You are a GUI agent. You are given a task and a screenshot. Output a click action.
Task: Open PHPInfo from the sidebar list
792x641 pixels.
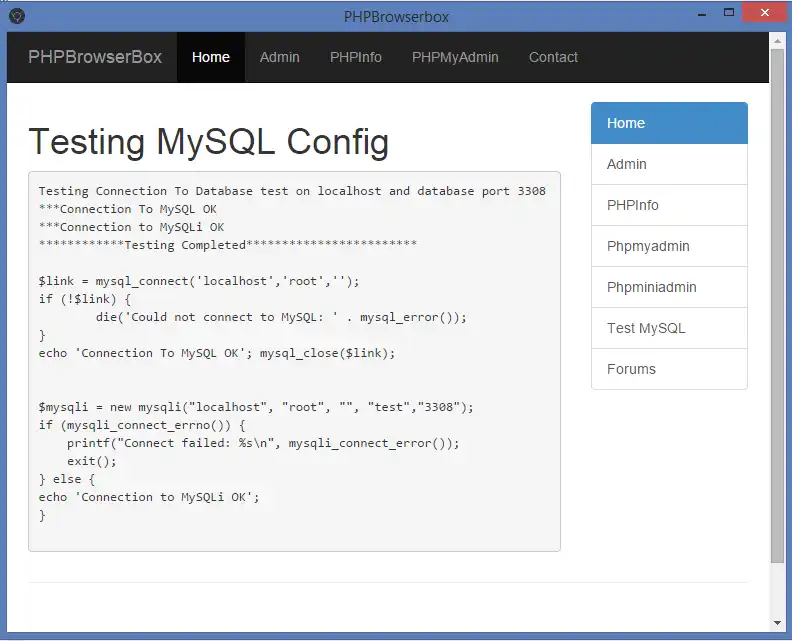(x=669, y=205)
